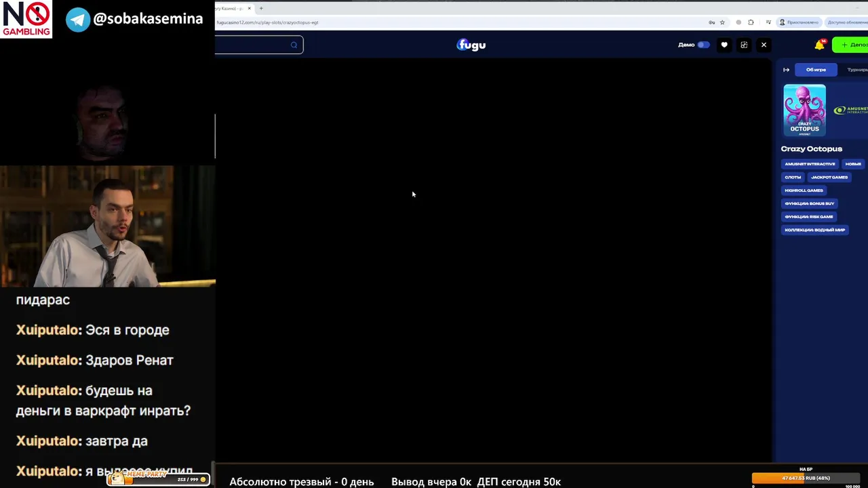
Task: Click the orange progress bar showing 47 647.53 RUB
Action: [x=806, y=478]
